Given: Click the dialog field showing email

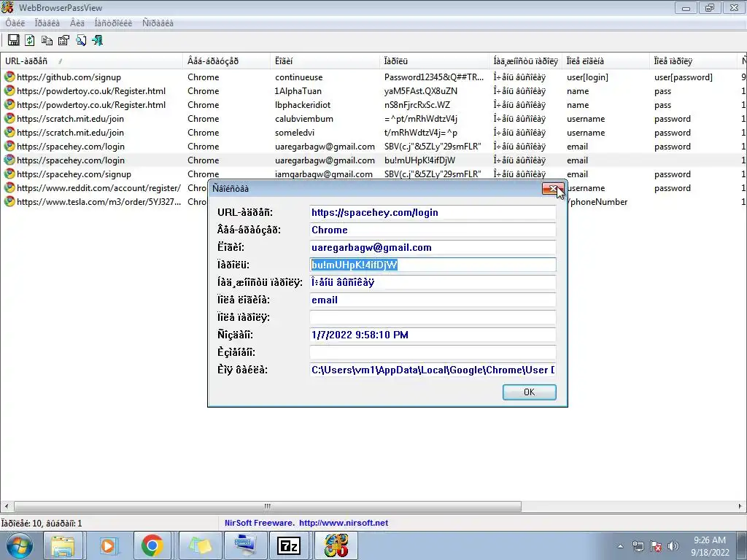Looking at the screenshot, I should (433, 300).
